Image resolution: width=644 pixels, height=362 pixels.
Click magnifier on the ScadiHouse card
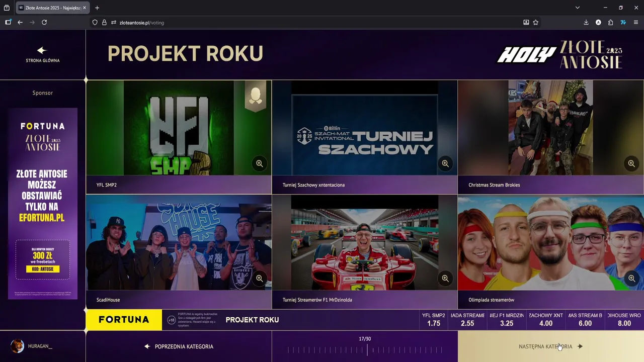click(260, 278)
